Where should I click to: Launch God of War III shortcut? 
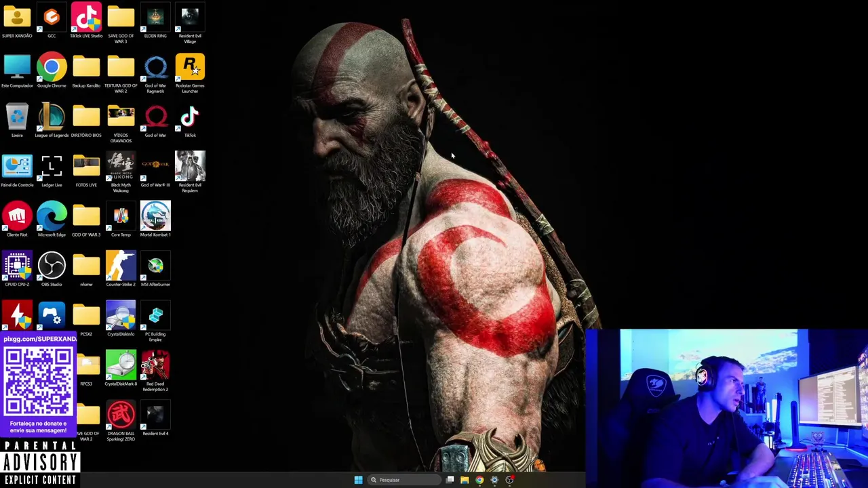tap(155, 171)
